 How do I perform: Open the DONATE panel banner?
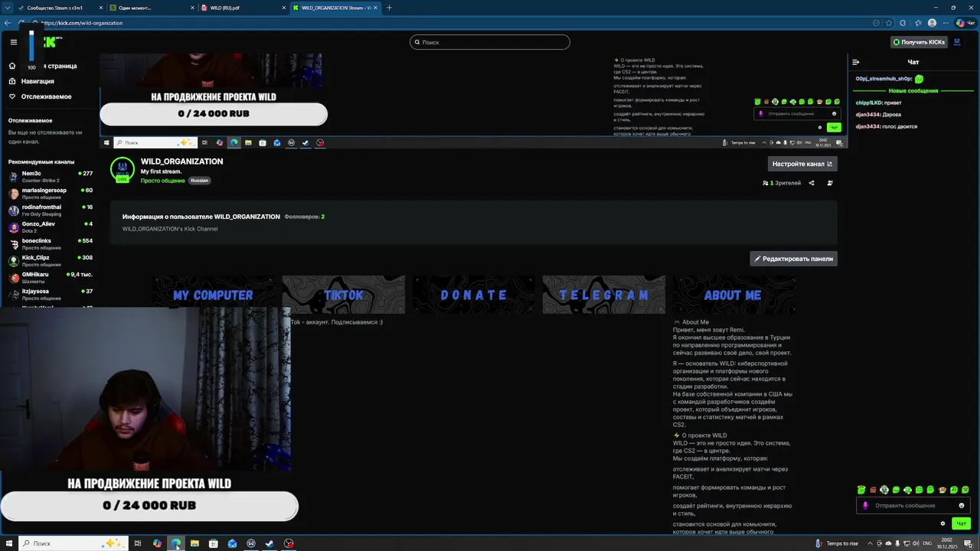(473, 295)
